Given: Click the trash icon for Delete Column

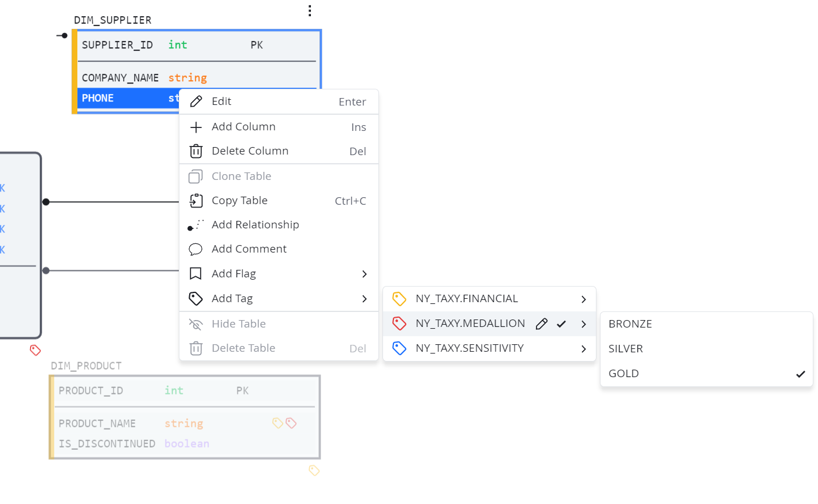Looking at the screenshot, I should click(196, 151).
